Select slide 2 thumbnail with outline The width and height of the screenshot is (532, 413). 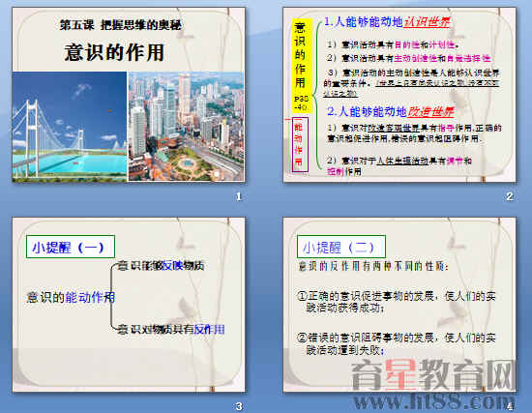click(x=399, y=95)
